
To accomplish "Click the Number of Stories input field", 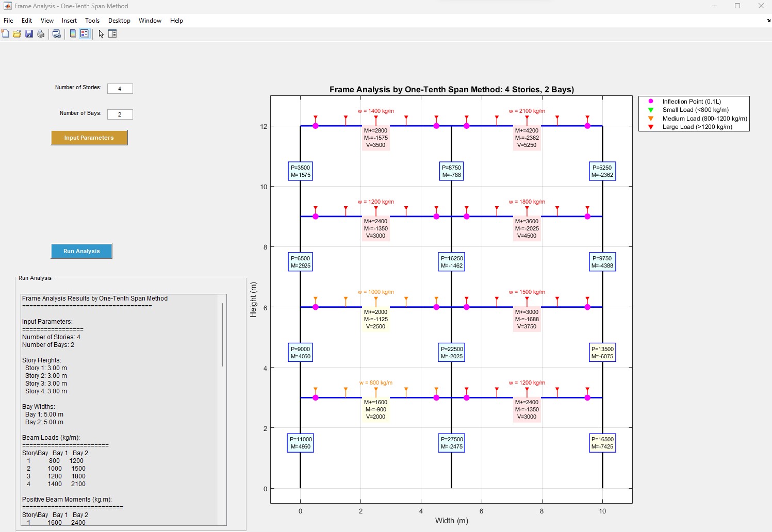I will [120, 89].
